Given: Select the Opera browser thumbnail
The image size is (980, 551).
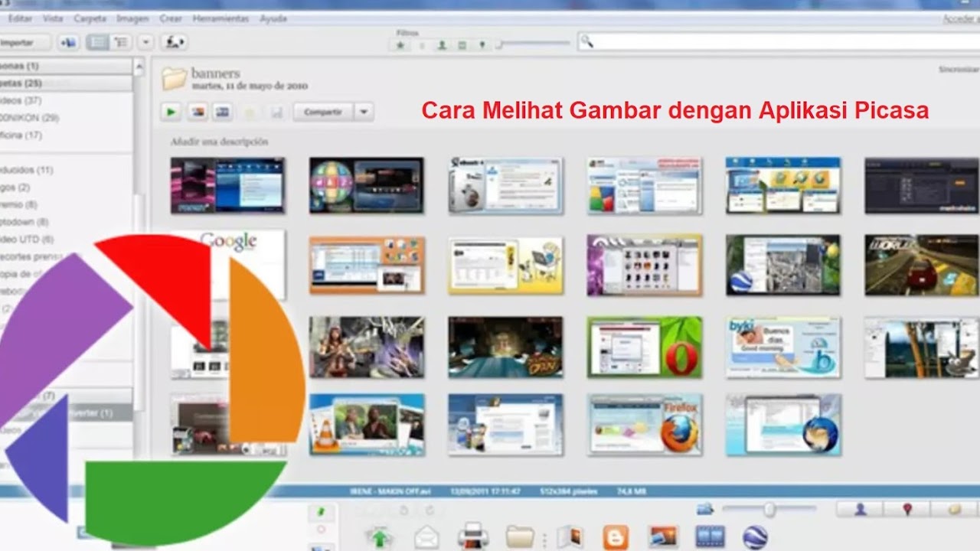Looking at the screenshot, I should tap(645, 347).
